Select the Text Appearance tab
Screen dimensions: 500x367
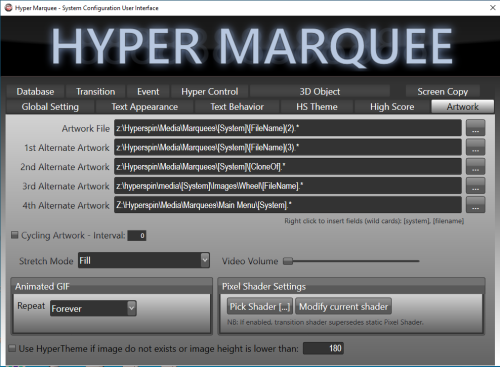click(x=145, y=107)
